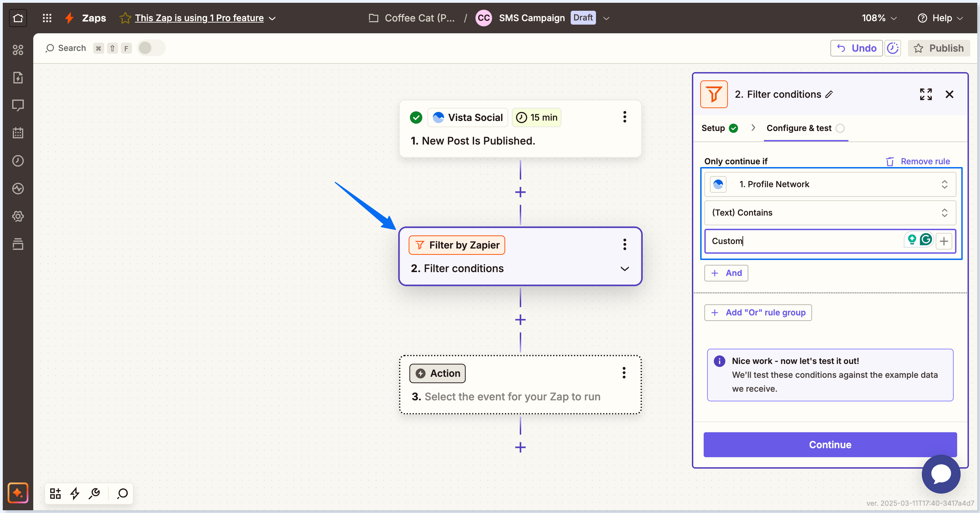Image resolution: width=980 pixels, height=513 pixels.
Task: Open the comments sidebar icon
Action: (x=18, y=105)
